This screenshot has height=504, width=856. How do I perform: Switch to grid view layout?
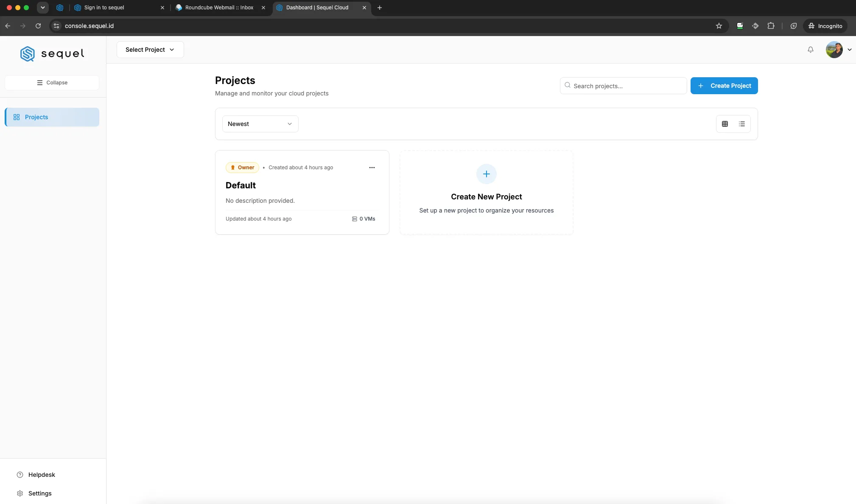click(725, 124)
